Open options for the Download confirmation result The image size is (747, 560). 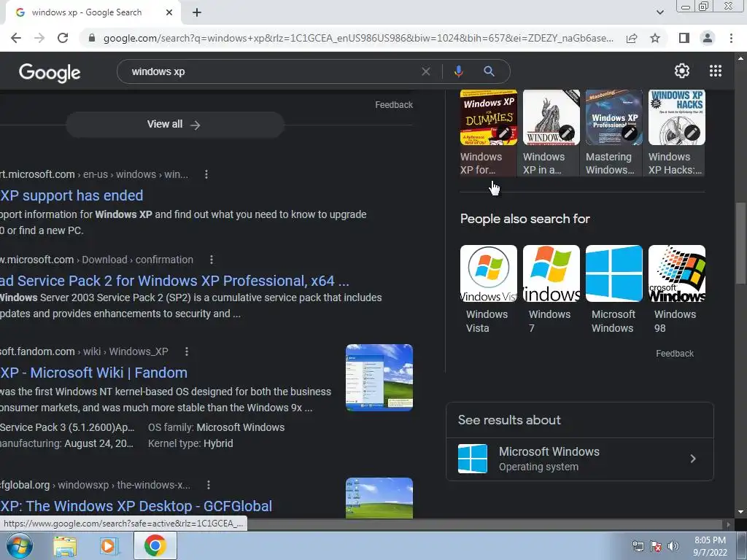212,260
